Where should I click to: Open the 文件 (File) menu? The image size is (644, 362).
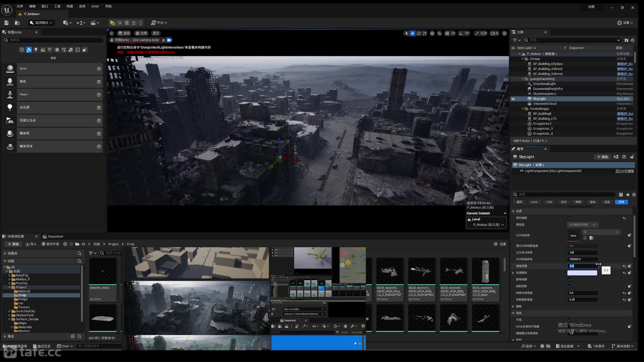(x=20, y=6)
